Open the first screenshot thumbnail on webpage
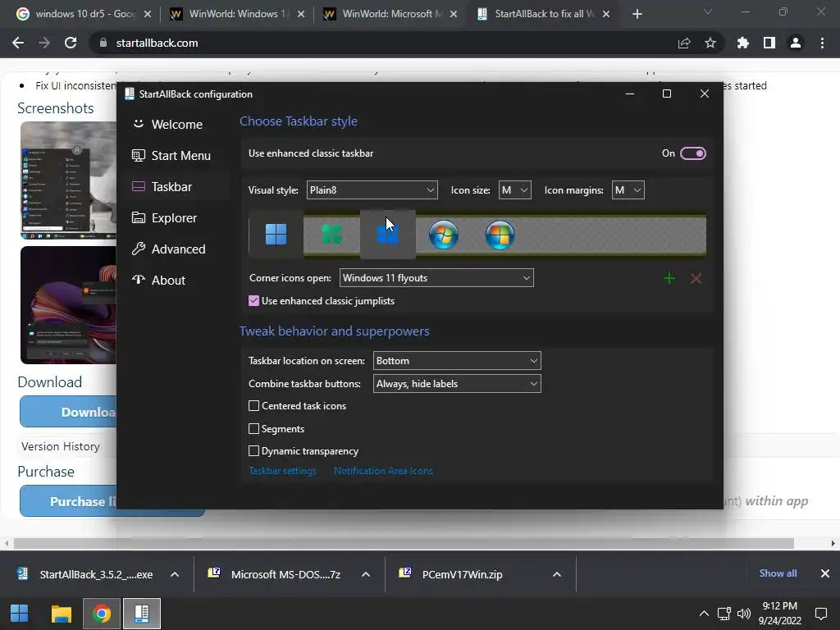 click(68, 180)
